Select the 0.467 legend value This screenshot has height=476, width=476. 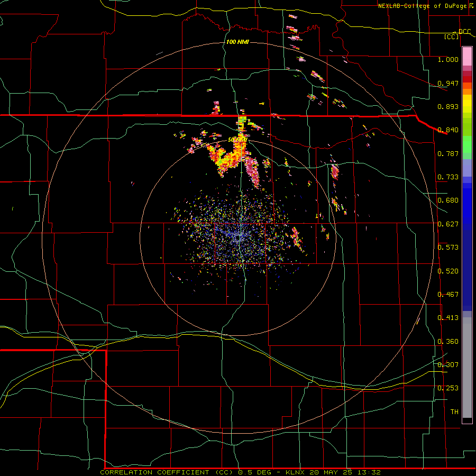(448, 295)
